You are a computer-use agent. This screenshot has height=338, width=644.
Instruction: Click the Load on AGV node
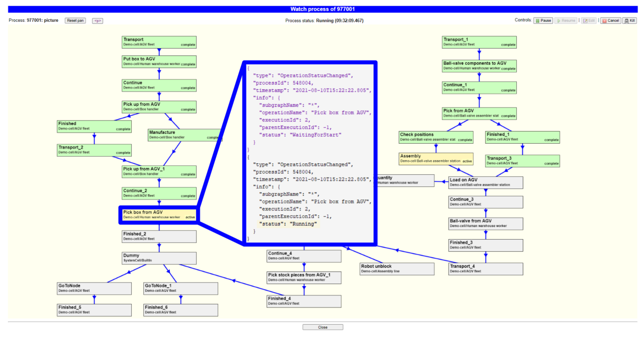485,182
